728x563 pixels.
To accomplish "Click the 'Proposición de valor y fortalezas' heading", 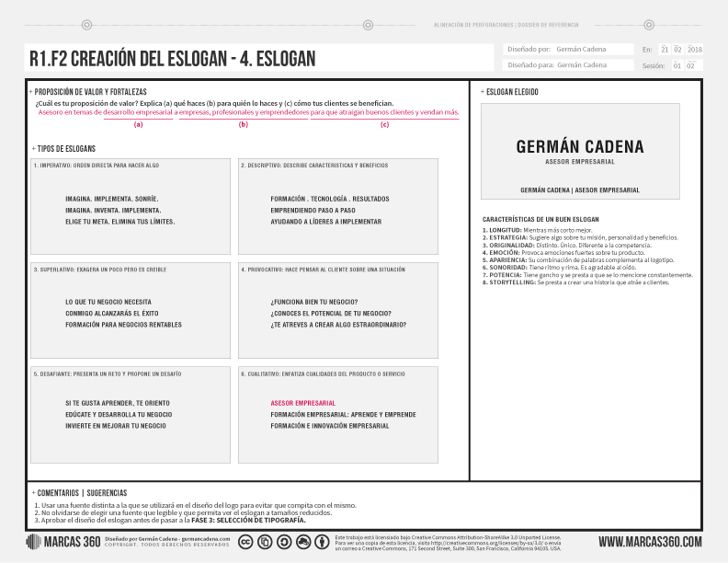I will click(x=90, y=92).
